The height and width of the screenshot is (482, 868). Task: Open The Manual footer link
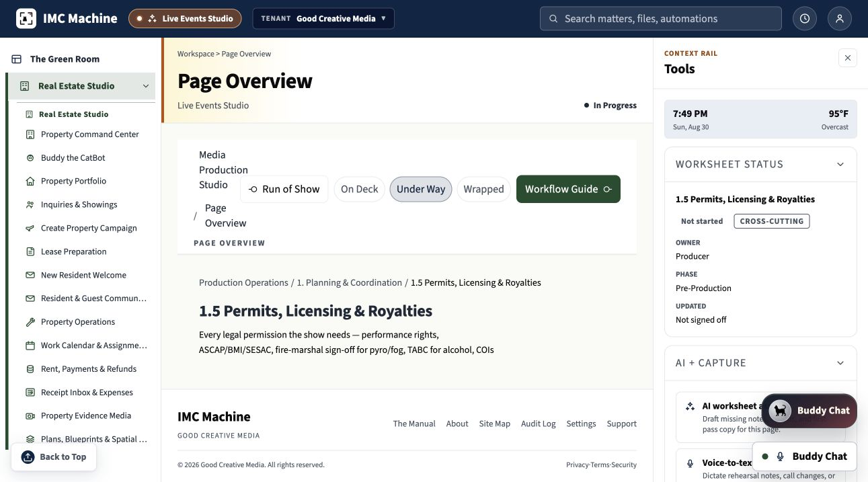coord(414,424)
